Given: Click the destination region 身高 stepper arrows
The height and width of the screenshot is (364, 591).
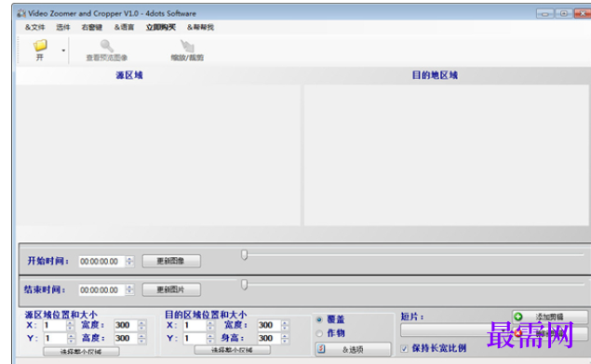Looking at the screenshot, I should [285, 338].
